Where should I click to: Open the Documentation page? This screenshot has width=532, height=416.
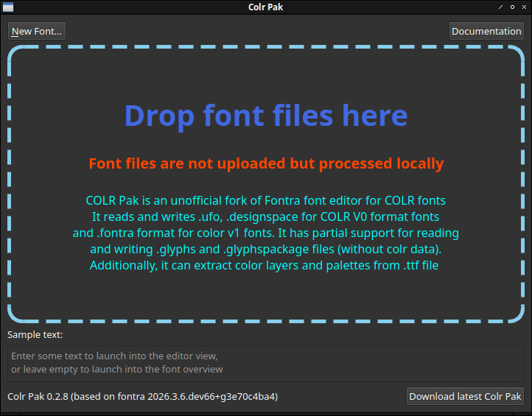pos(486,31)
